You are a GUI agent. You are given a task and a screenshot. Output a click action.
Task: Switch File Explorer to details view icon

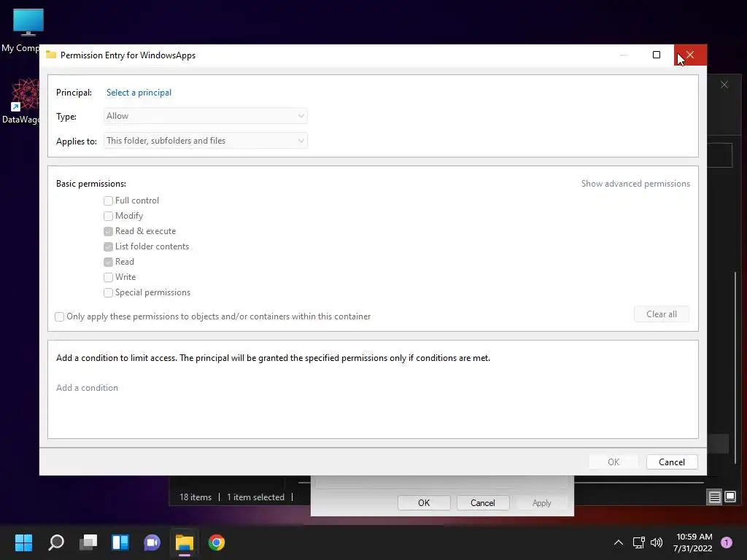point(715,497)
